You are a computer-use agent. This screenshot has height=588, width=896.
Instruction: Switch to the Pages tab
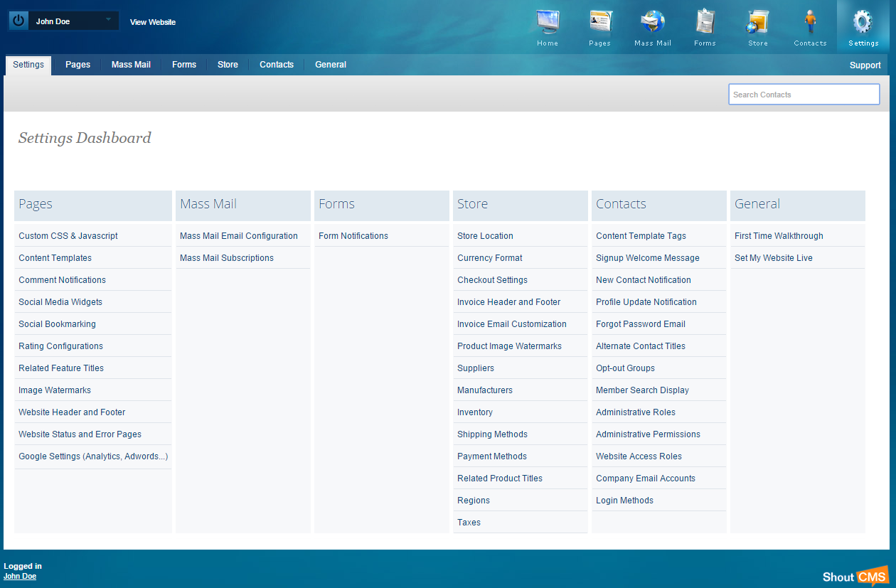pos(78,65)
